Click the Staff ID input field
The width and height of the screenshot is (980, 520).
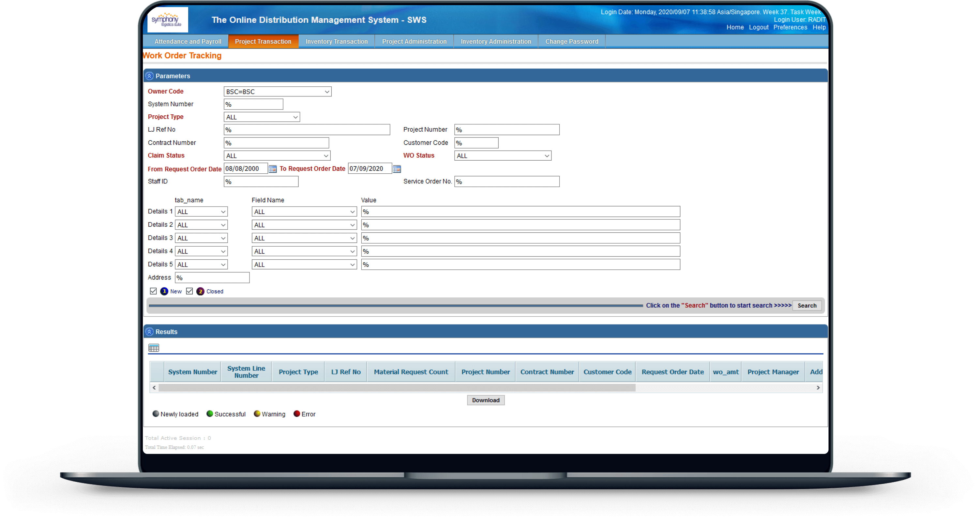coord(261,182)
